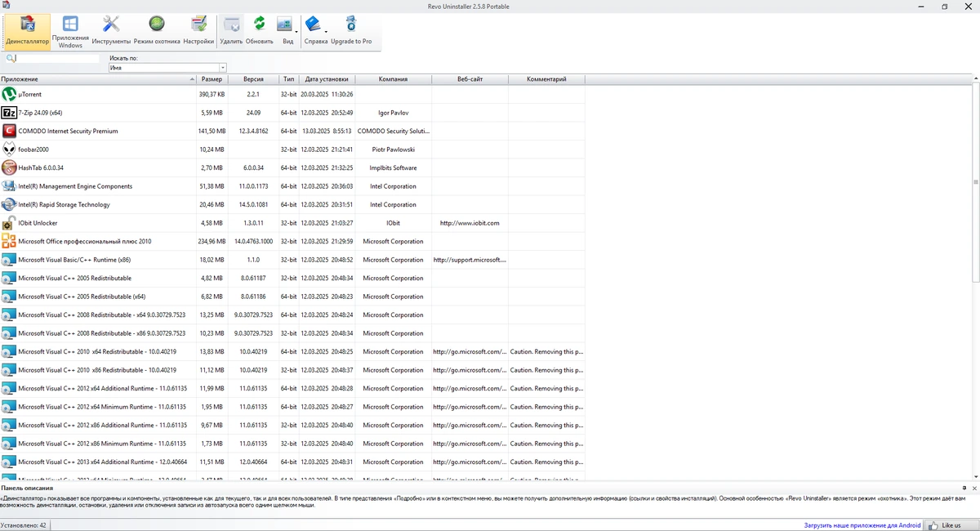Select Visual C++ 2012 x64 Minimum Runtime

(292, 407)
